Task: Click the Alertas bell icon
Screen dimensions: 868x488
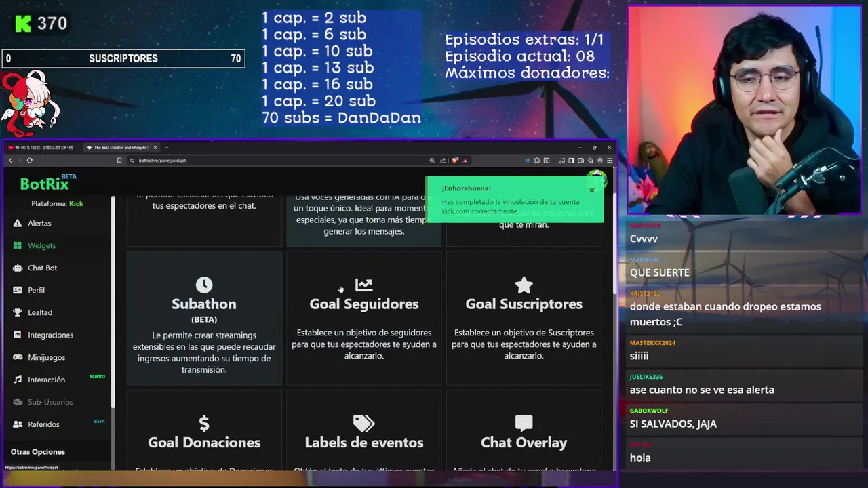Action: click(x=18, y=223)
